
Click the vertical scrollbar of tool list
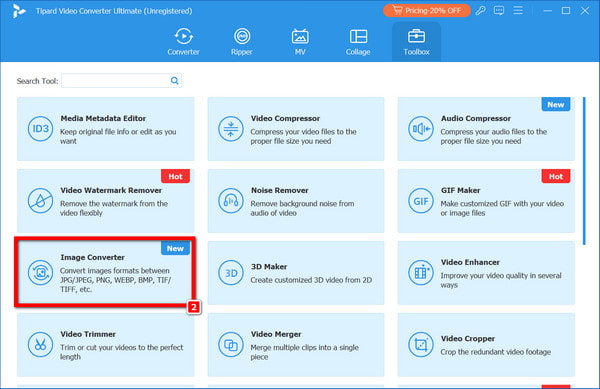(584, 171)
